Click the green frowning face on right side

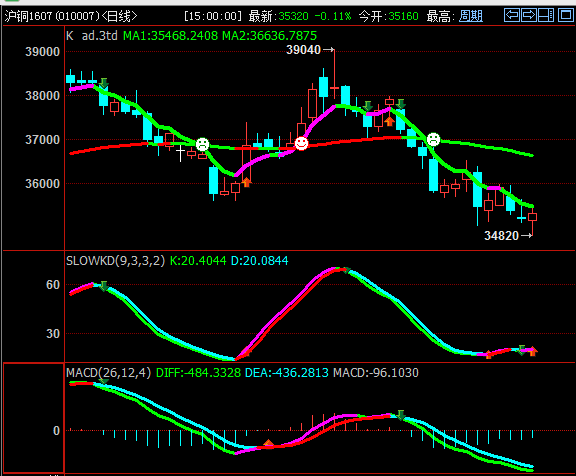tap(433, 140)
